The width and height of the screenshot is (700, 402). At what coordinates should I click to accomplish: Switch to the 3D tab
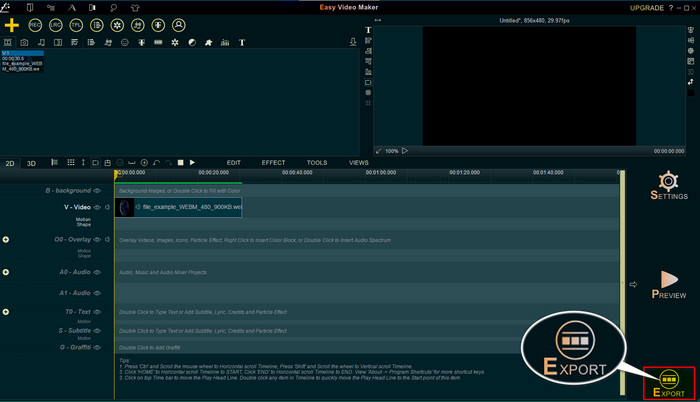[31, 163]
